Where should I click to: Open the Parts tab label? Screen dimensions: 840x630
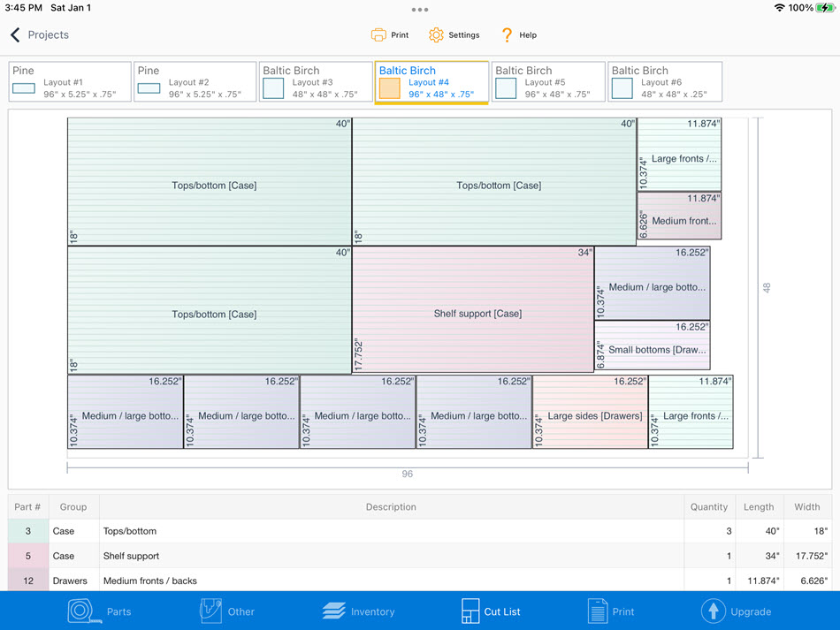coord(119,611)
